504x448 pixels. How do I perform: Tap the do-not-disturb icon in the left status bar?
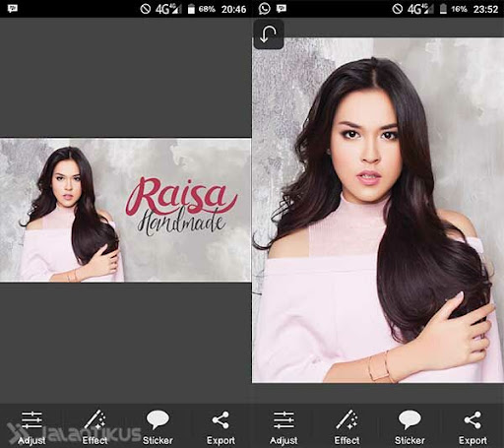[145, 9]
